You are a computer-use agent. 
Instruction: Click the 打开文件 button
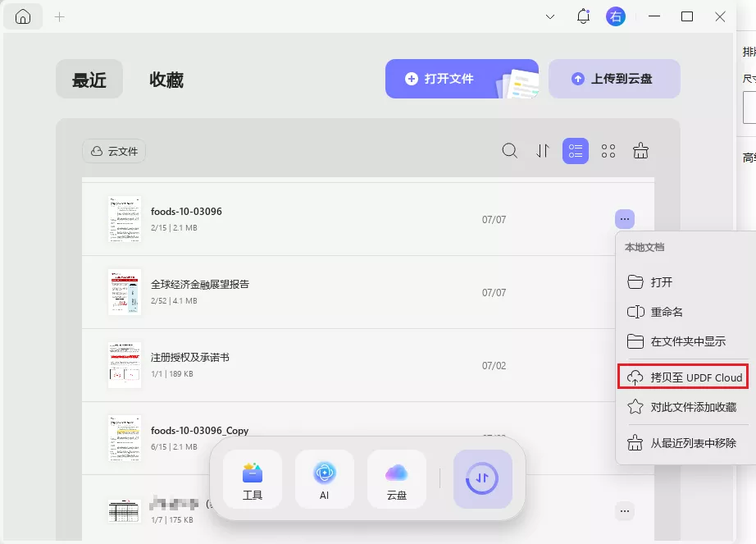tap(462, 79)
